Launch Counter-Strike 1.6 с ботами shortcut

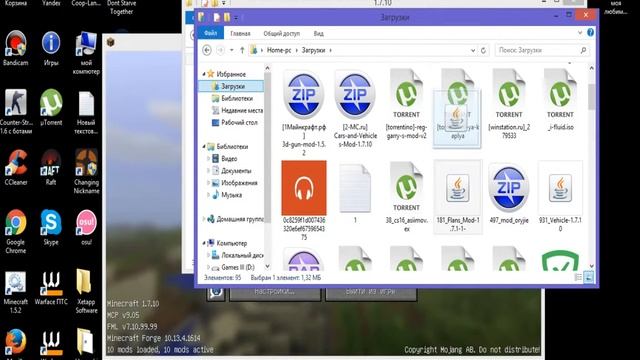[16, 112]
